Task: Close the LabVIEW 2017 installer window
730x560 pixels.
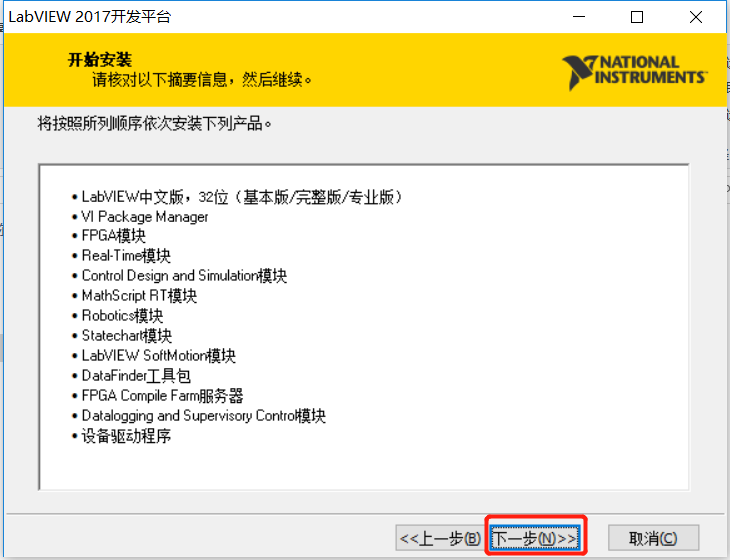Action: point(696,17)
